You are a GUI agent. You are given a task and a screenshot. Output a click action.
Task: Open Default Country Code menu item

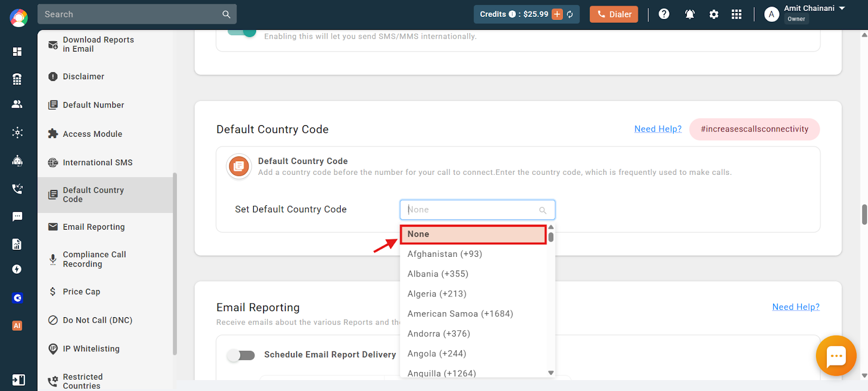(105, 195)
